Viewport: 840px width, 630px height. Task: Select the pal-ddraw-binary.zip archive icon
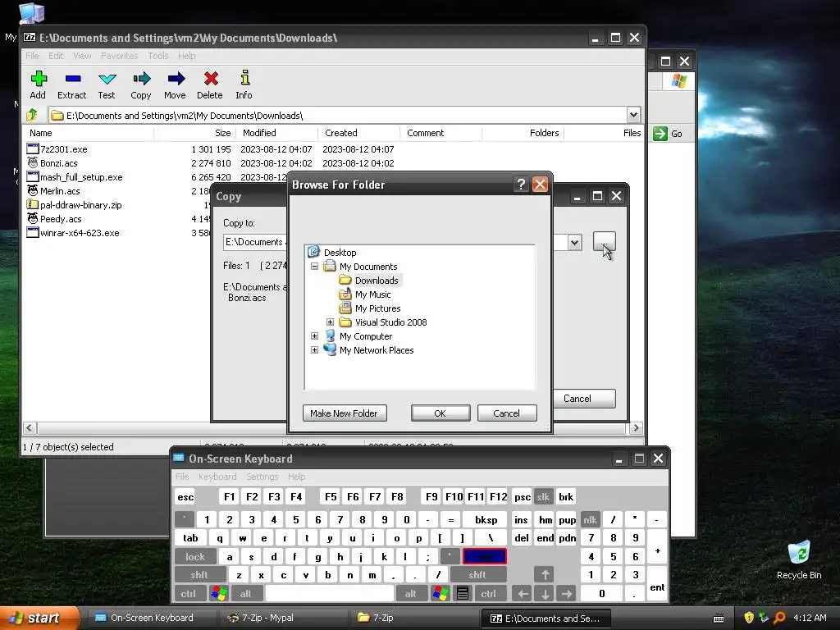point(33,204)
